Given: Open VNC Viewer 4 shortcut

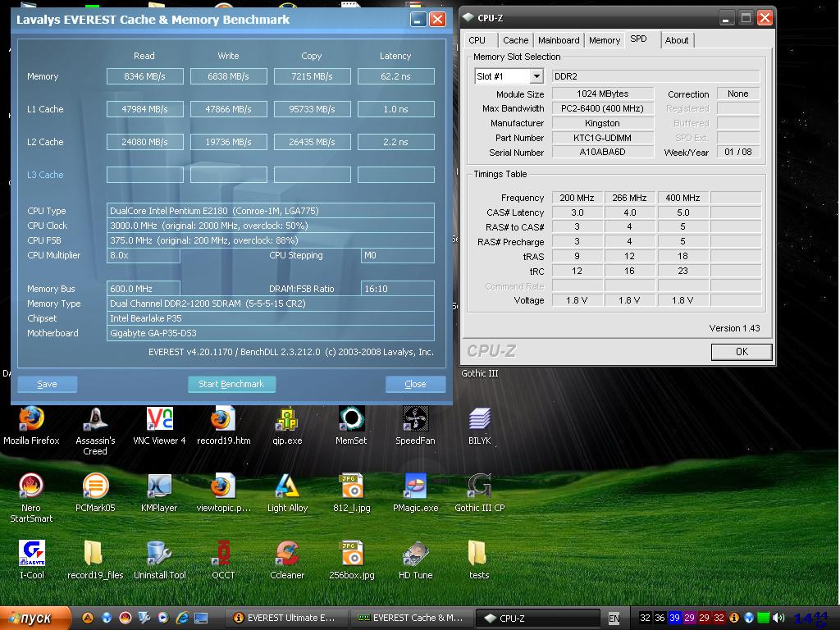Looking at the screenshot, I should point(159,426).
